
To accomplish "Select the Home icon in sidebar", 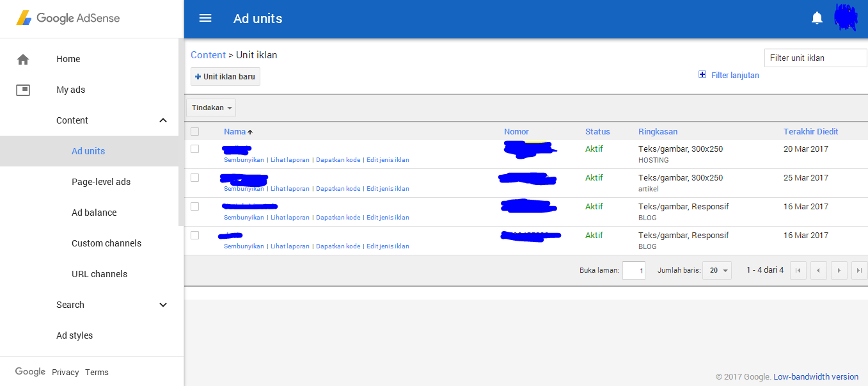I will click(x=23, y=58).
